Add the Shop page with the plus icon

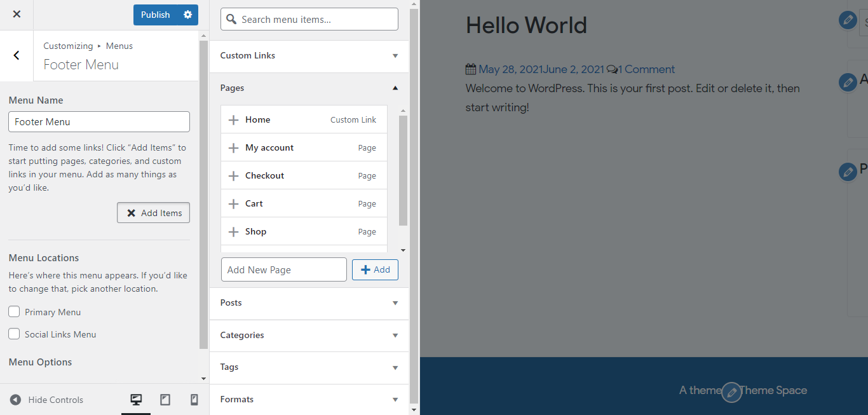point(233,231)
